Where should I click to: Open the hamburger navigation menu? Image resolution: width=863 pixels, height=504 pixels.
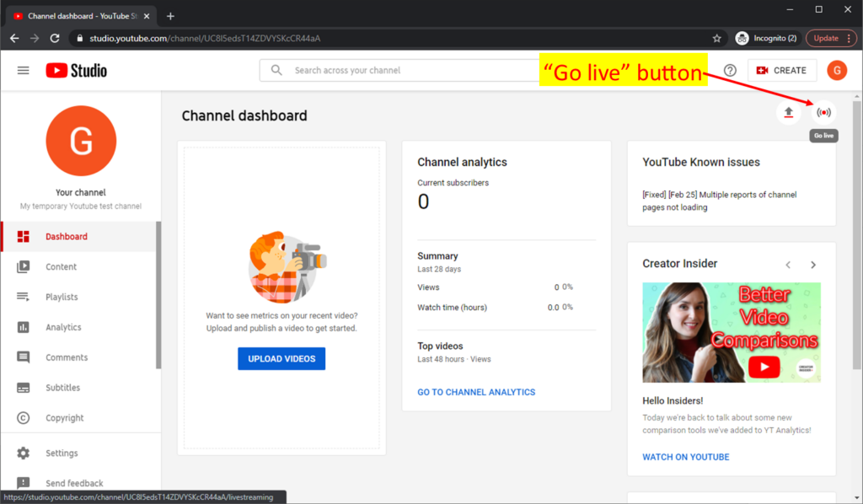[23, 71]
